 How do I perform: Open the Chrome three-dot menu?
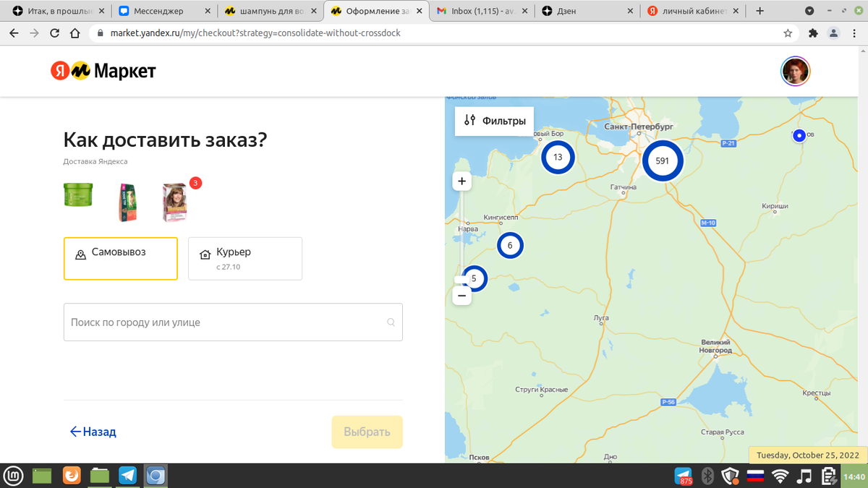[854, 33]
